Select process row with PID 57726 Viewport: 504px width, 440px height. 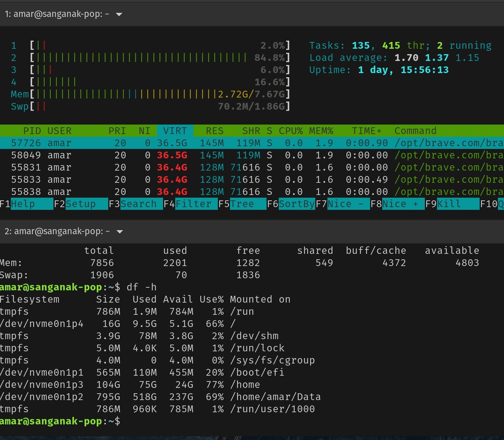pos(252,143)
